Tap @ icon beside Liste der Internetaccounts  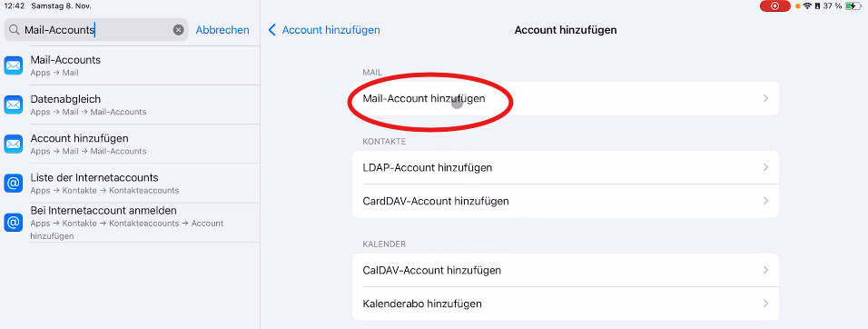[x=14, y=184]
